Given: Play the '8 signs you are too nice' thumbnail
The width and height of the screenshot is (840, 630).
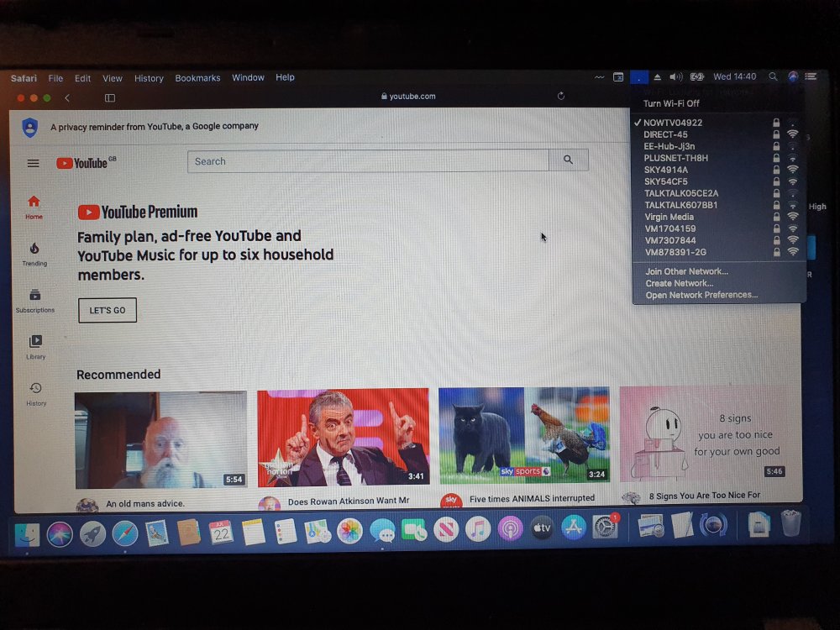Looking at the screenshot, I should tap(707, 433).
